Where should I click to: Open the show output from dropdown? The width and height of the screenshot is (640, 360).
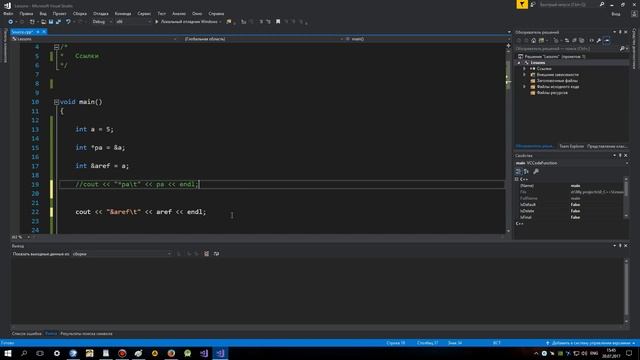[122, 254]
